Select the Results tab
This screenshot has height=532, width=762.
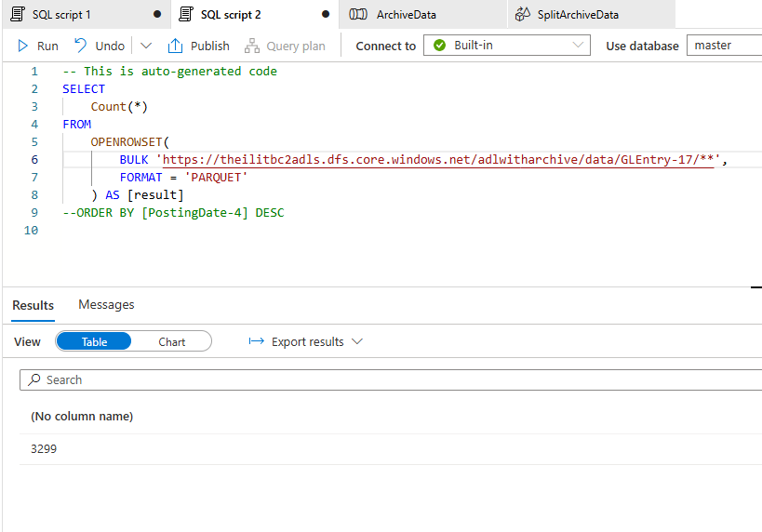pos(33,305)
